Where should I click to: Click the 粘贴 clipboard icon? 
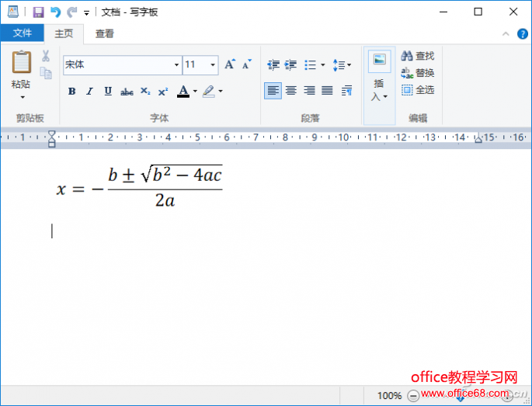click(x=22, y=62)
